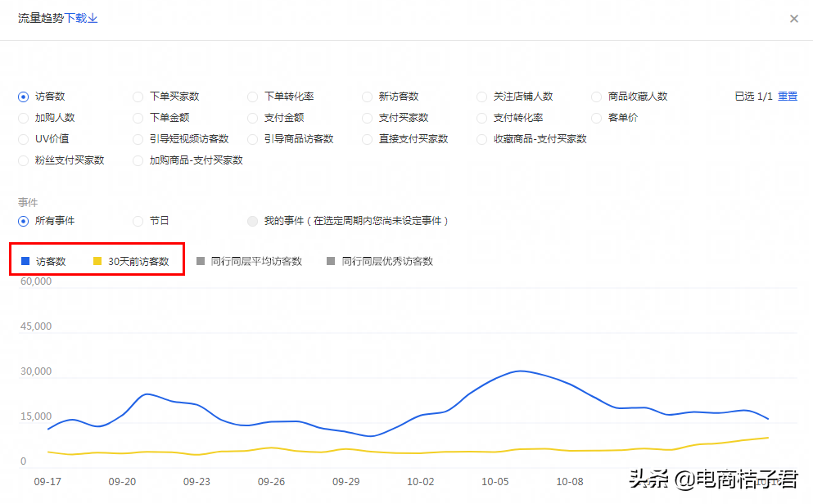Click the chart peak near 10-05
Screen dimensions: 813x504
point(520,371)
